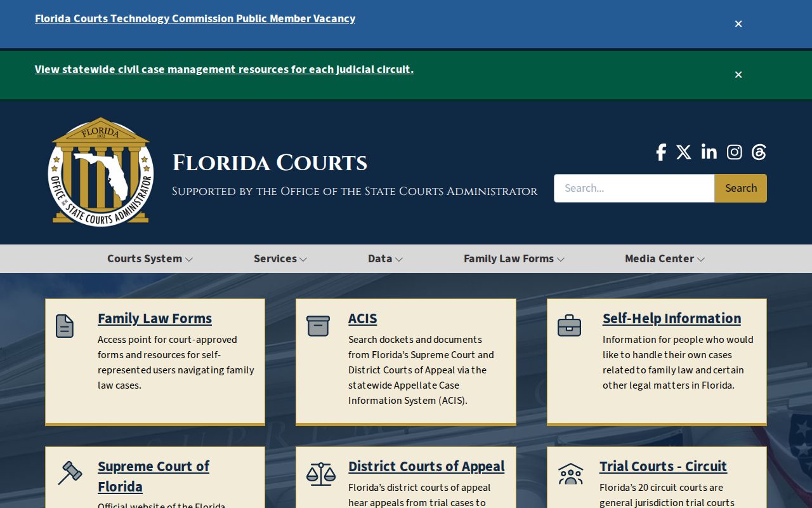The width and height of the screenshot is (812, 508).
Task: Click the archive box icon beside ACIS
Action: (x=318, y=326)
